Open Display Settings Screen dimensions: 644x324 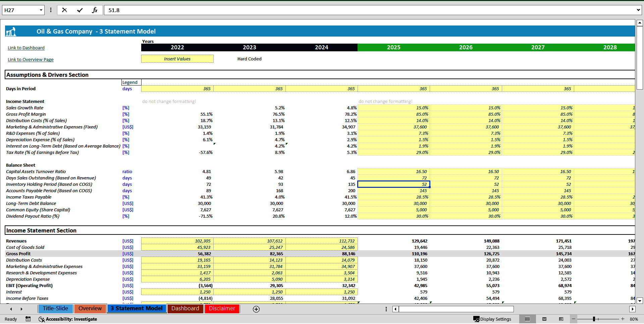click(492, 319)
